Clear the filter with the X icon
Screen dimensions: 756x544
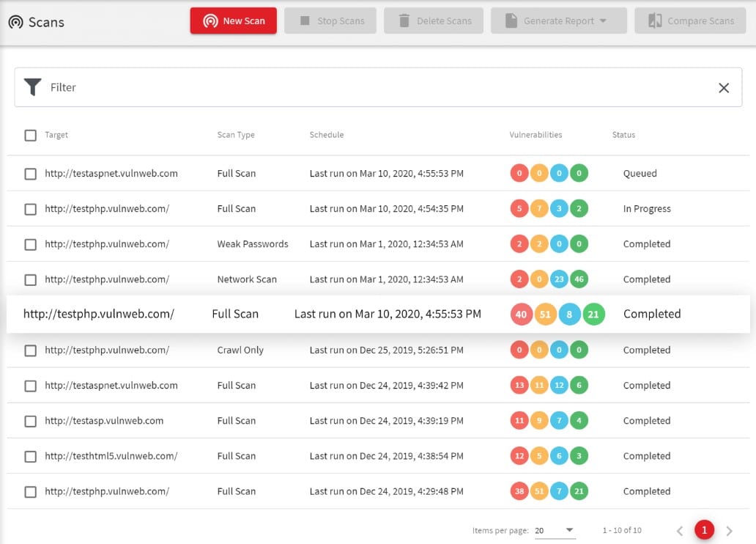724,87
